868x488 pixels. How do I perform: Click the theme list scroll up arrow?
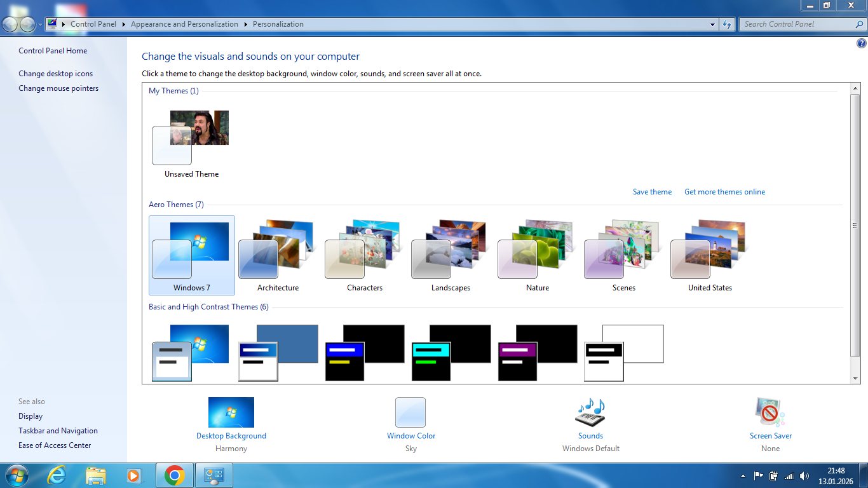click(x=855, y=88)
